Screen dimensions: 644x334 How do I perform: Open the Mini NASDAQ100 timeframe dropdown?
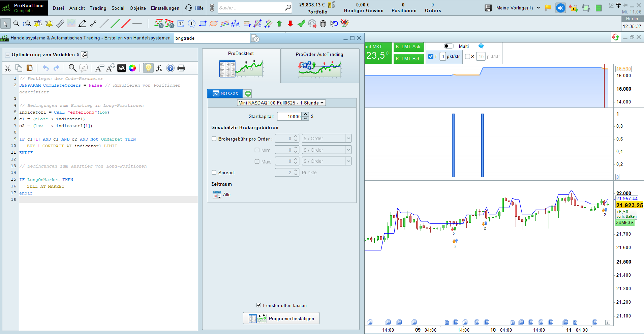(x=281, y=103)
